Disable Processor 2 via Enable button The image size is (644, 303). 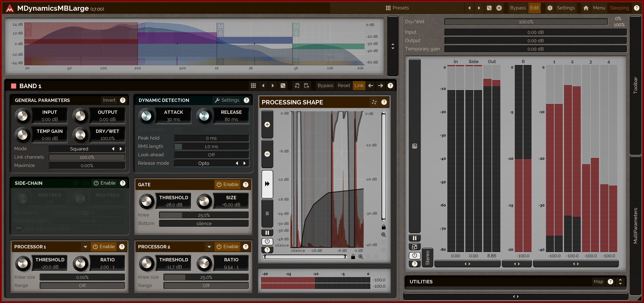click(x=227, y=247)
